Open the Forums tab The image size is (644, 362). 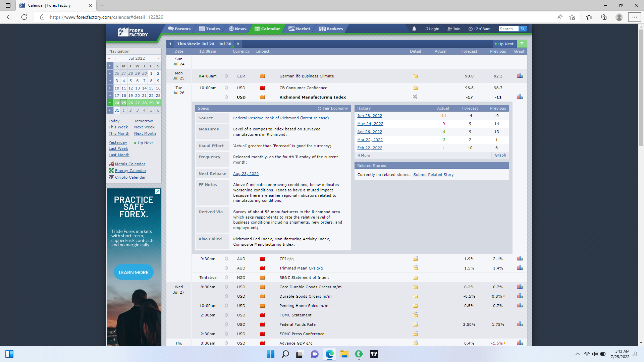point(179,29)
